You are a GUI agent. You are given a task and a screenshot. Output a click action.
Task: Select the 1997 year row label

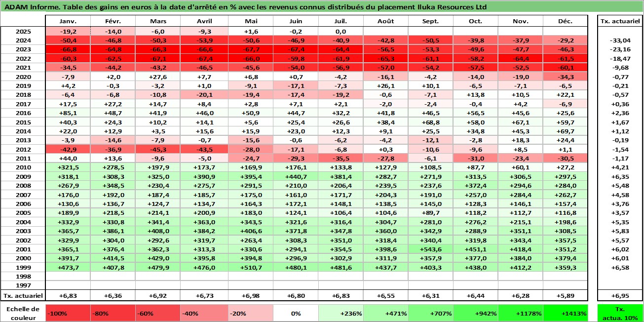[x=23, y=285]
